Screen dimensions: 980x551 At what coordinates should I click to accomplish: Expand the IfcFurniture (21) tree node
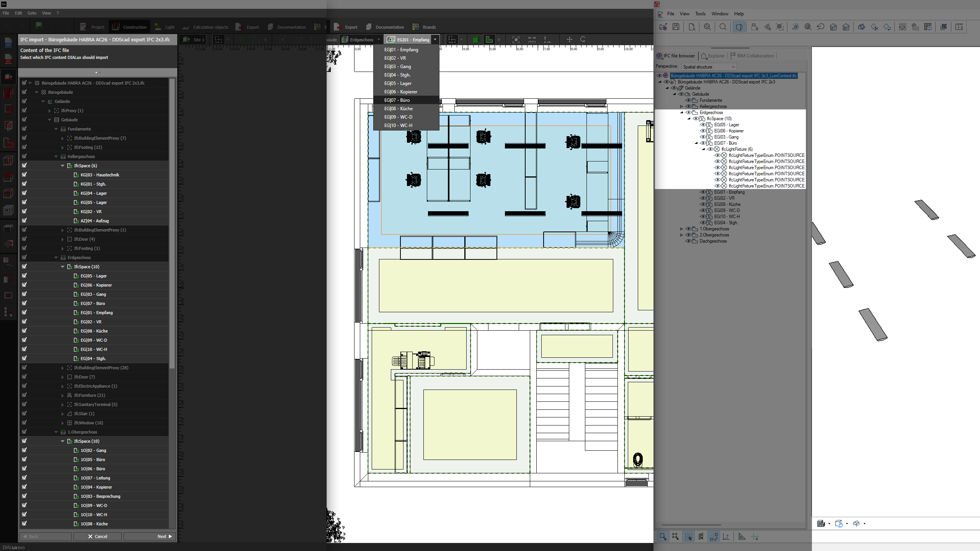coord(62,395)
